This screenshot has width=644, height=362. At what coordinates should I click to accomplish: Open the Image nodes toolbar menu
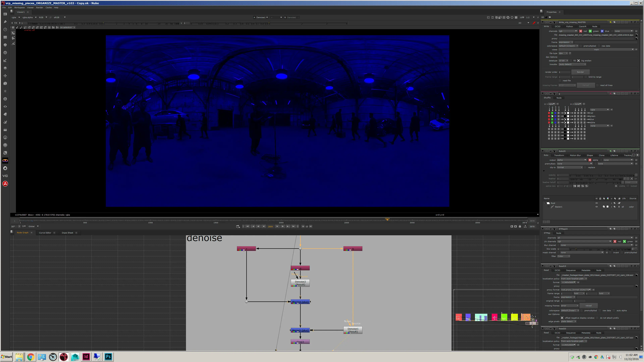tap(5, 14)
